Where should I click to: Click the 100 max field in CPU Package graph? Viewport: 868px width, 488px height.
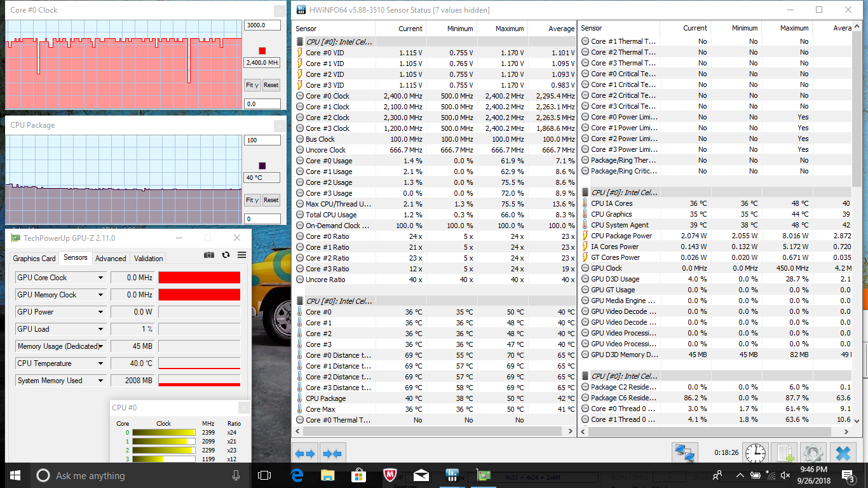tap(262, 140)
